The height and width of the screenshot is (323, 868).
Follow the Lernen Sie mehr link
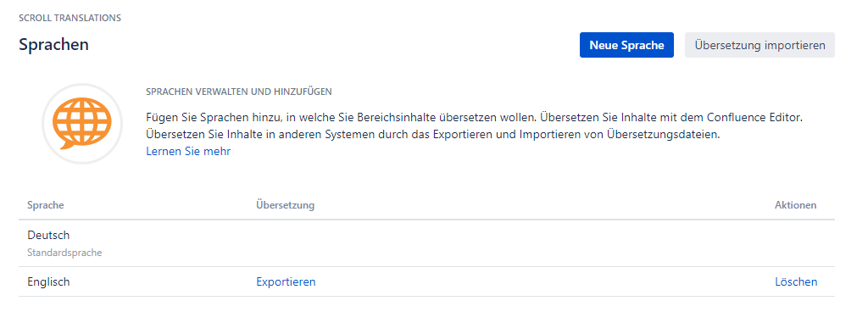pyautogui.click(x=188, y=151)
